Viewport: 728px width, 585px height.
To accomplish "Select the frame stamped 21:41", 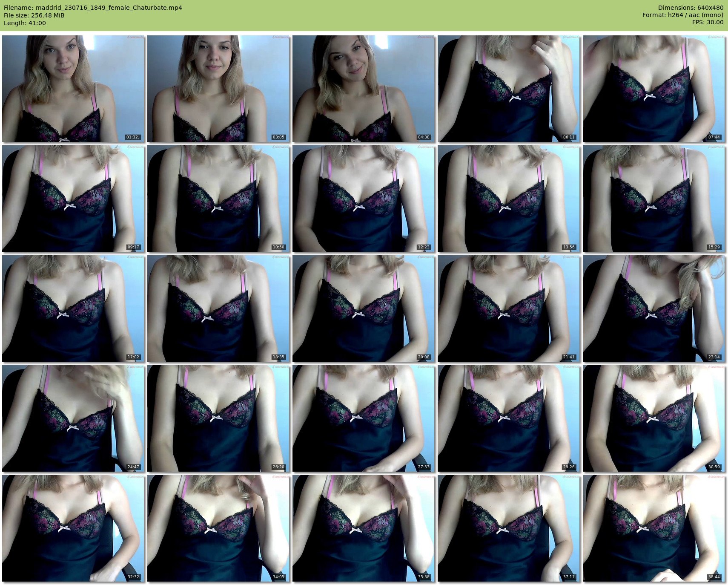I will pyautogui.click(x=509, y=308).
